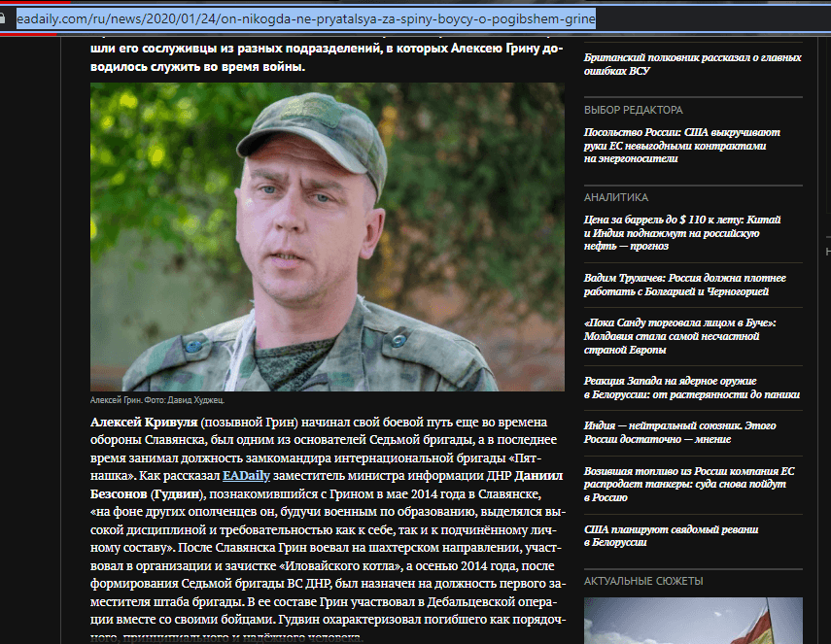Open the "Посольство России: США выкручивают руки ЕС" article
Screen dimensions: 831x644
[681, 145]
